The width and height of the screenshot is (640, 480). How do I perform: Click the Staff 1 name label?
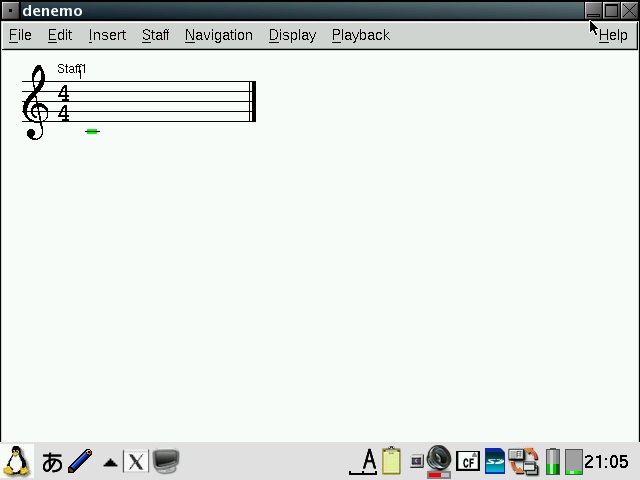(71, 69)
